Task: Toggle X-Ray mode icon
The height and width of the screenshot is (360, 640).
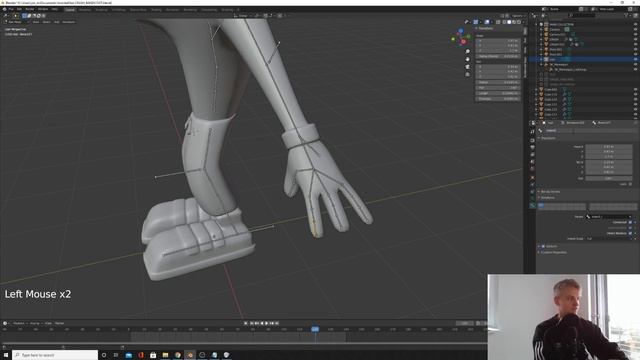Action: [x=498, y=22]
